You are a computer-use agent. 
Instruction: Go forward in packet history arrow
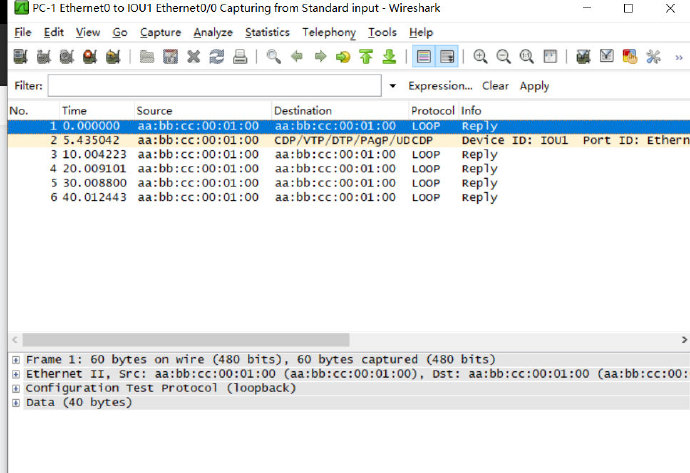click(320, 57)
